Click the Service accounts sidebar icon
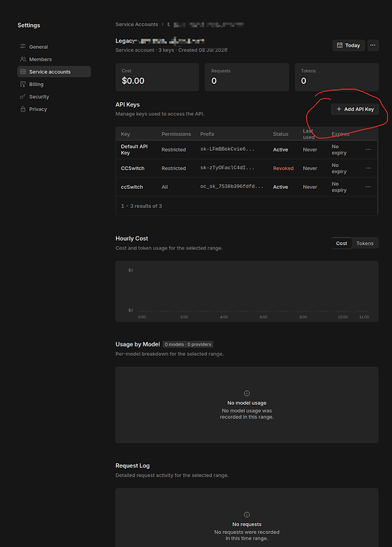The image size is (392, 547). (23, 71)
